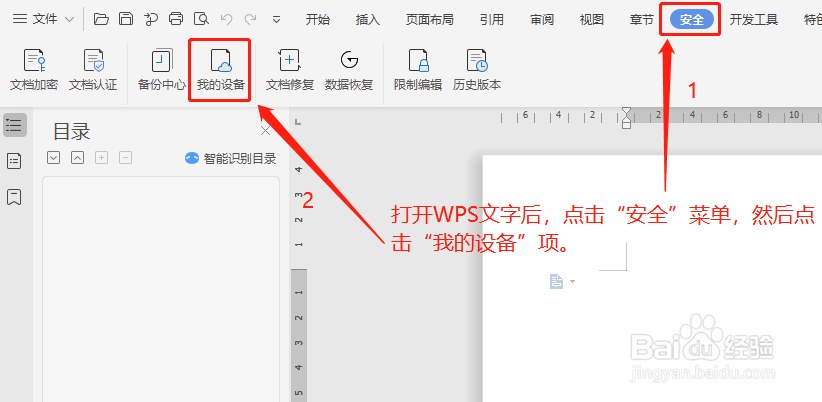Click the save disk icon
Screen dimensions: 822x402
[x=126, y=19]
